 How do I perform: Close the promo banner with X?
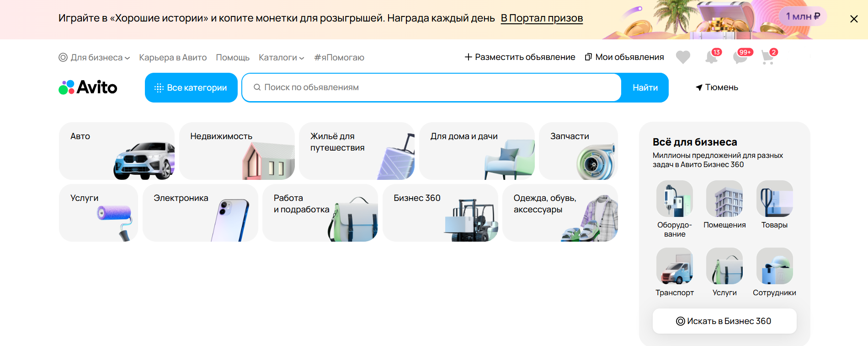[854, 19]
